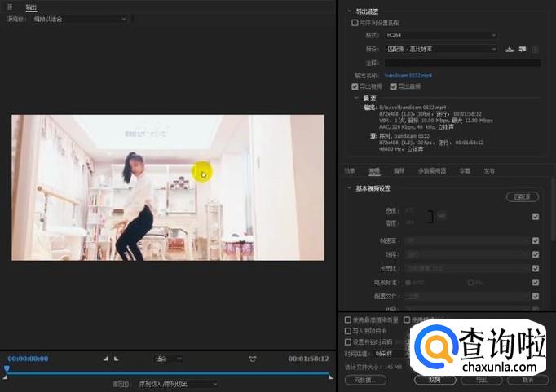556x392 pixels.
Task: Open the source range 序列切入/序列切出 dropdown
Action: [178, 383]
